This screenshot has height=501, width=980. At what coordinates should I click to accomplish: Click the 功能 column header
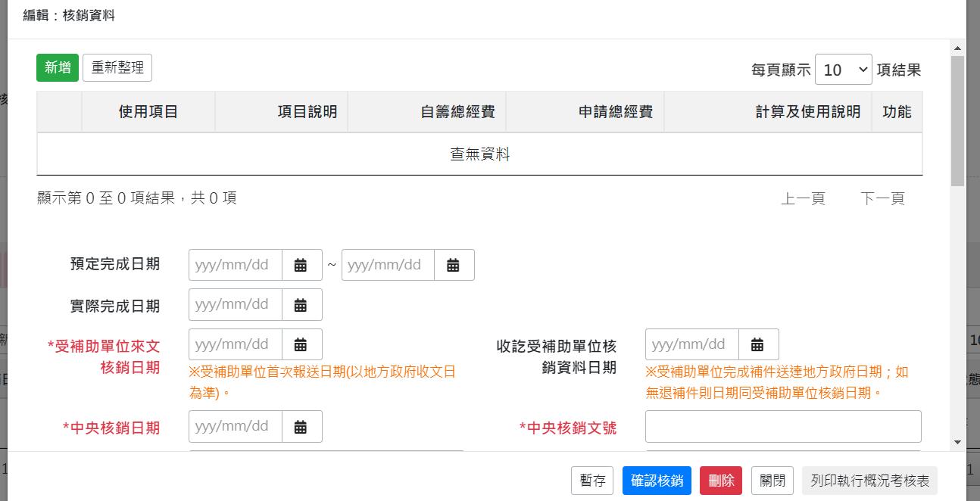(897, 112)
